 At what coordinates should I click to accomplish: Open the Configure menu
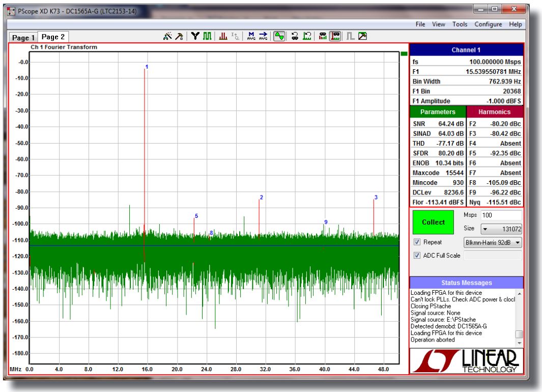coord(488,24)
